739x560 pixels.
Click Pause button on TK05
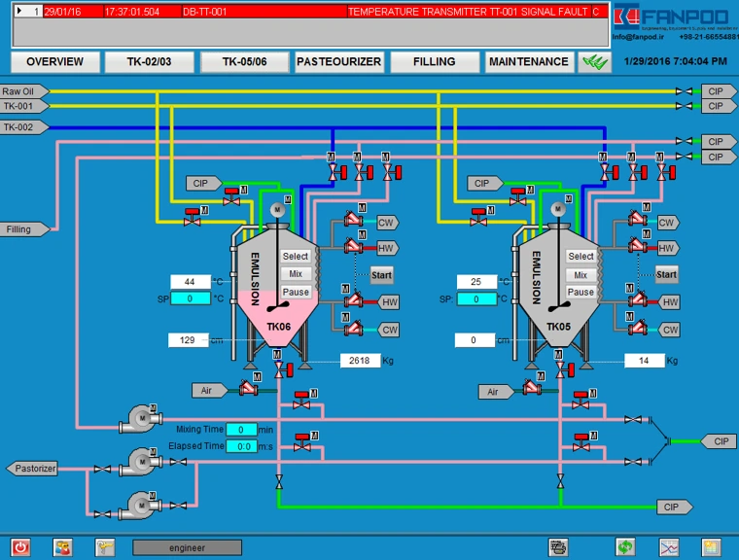pyautogui.click(x=581, y=292)
